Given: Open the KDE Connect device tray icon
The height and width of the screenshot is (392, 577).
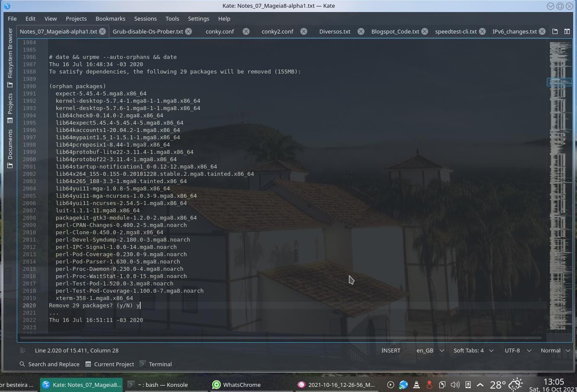Looking at the screenshot, I should [x=468, y=385].
